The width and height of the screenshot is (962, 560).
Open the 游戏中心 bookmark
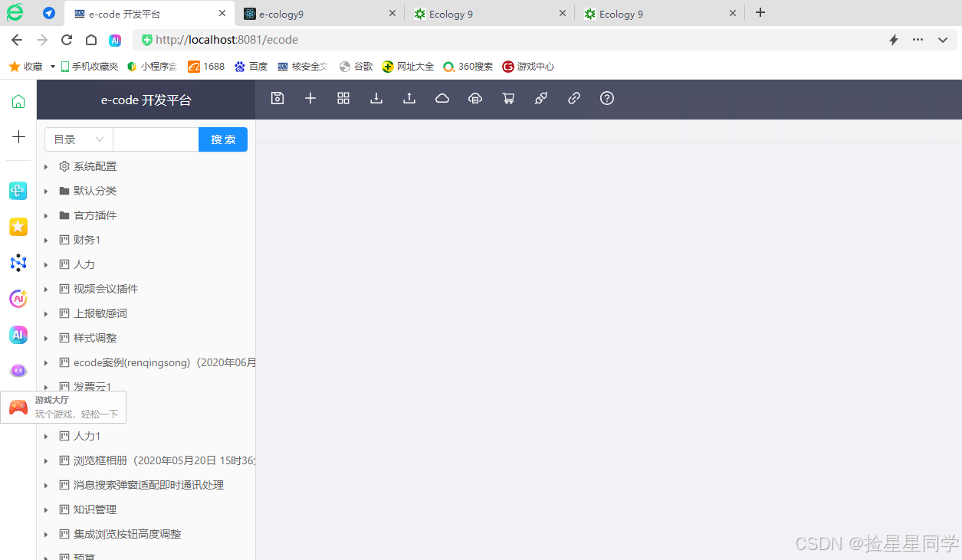pos(528,67)
